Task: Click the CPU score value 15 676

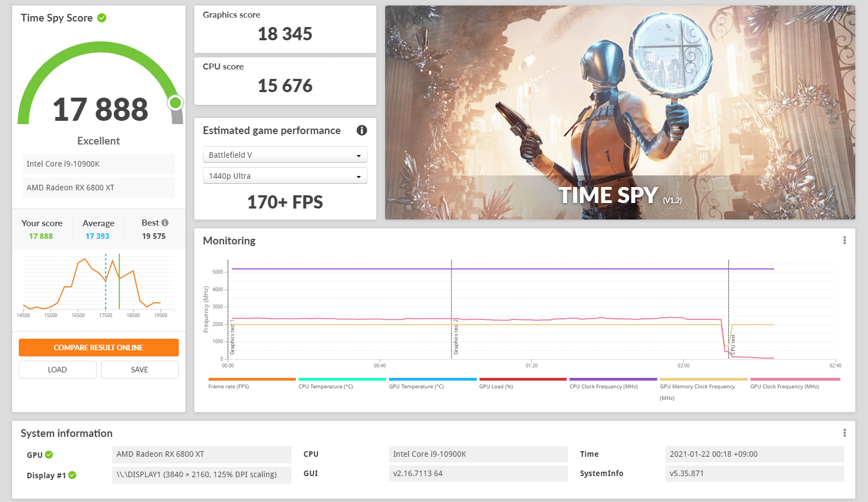Action: [x=285, y=86]
